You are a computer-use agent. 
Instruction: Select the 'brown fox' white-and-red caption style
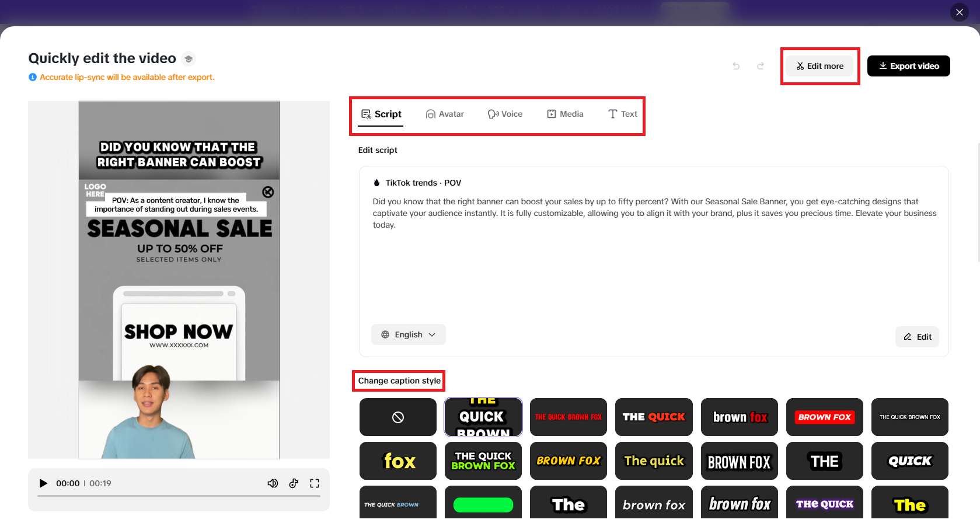coord(740,417)
